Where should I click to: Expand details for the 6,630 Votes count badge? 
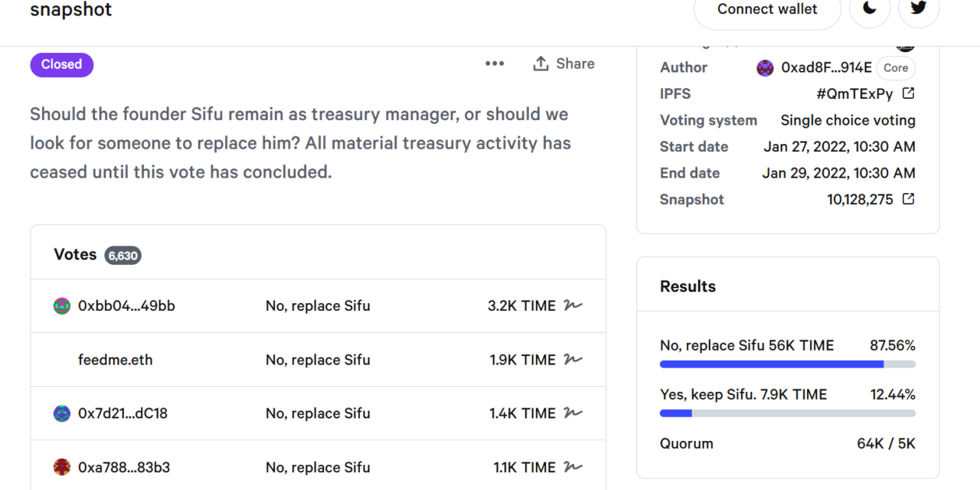tap(122, 255)
